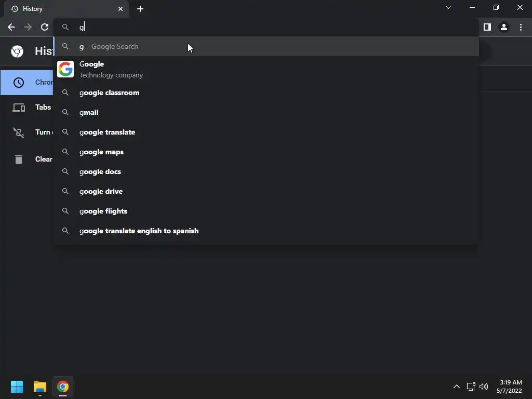This screenshot has width=532, height=399.
Task: Click the Clear browsing data trash icon
Action: pos(19,159)
